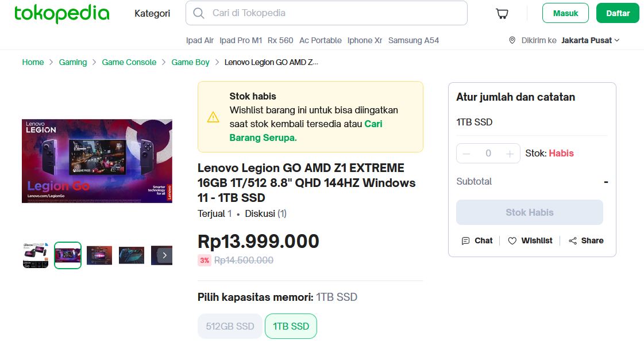This screenshot has width=644, height=344.
Task: Select the 1TB SSD memory option
Action: [291, 326]
